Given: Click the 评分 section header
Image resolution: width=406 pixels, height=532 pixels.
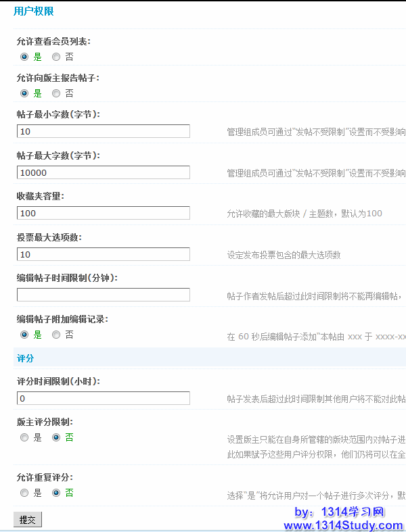Looking at the screenshot, I should pos(25,358).
